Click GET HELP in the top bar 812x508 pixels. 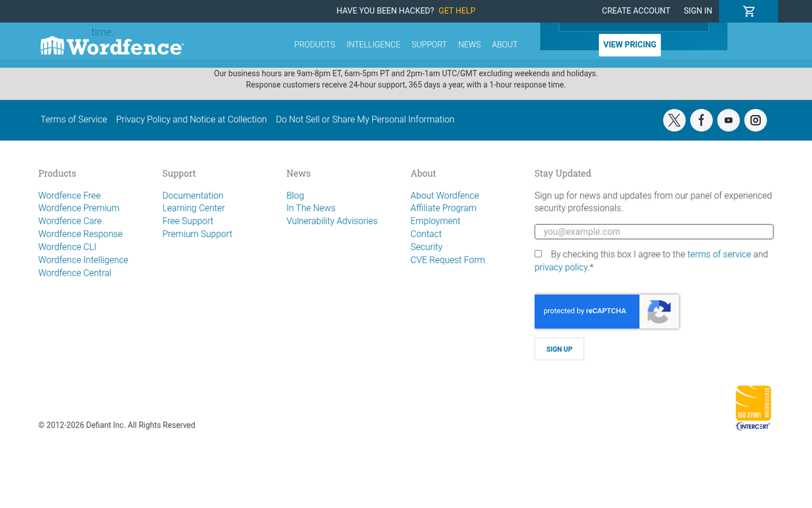coord(457,11)
